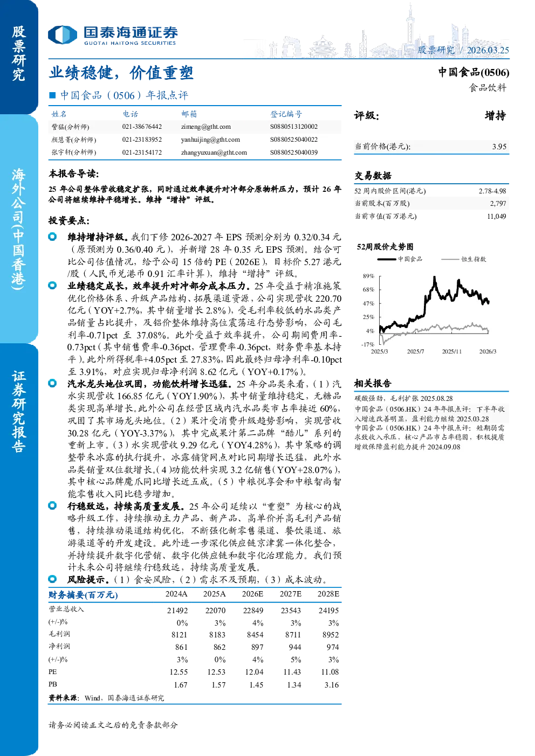Click the '股票研究' label beside the date
Screen dimensions: 535x756
[x=436, y=50]
